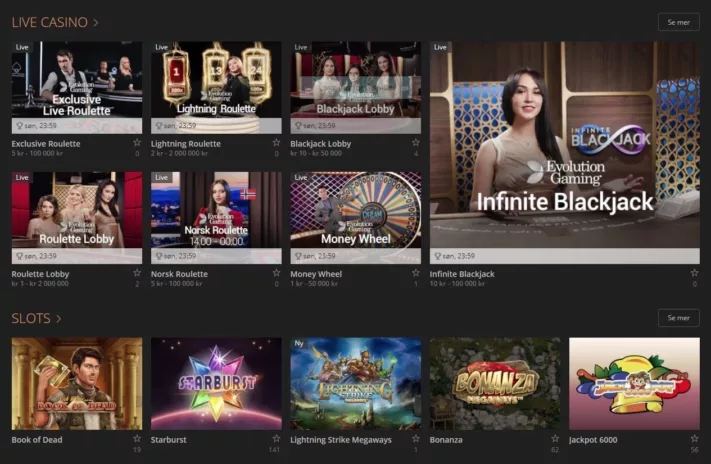This screenshot has height=464, width=711.
Task: Open the SLOTS section heading
Action: pos(36,318)
